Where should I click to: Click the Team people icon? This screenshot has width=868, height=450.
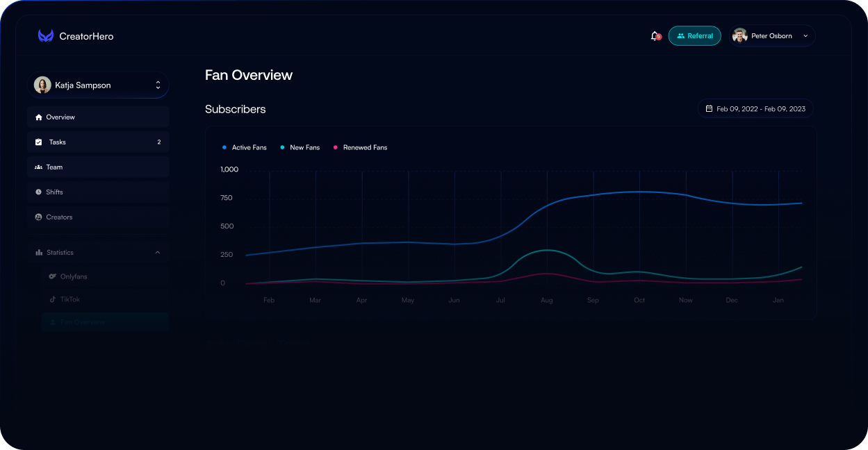click(x=39, y=167)
